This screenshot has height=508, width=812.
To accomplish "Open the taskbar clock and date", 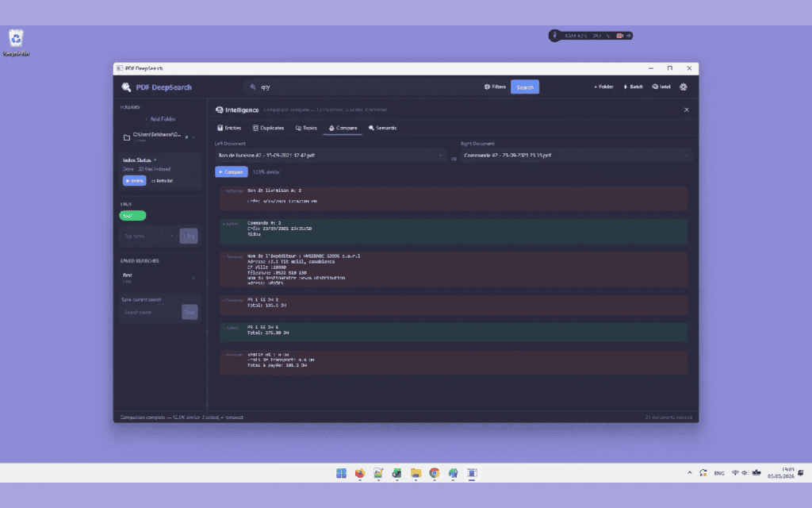I will coord(780,473).
